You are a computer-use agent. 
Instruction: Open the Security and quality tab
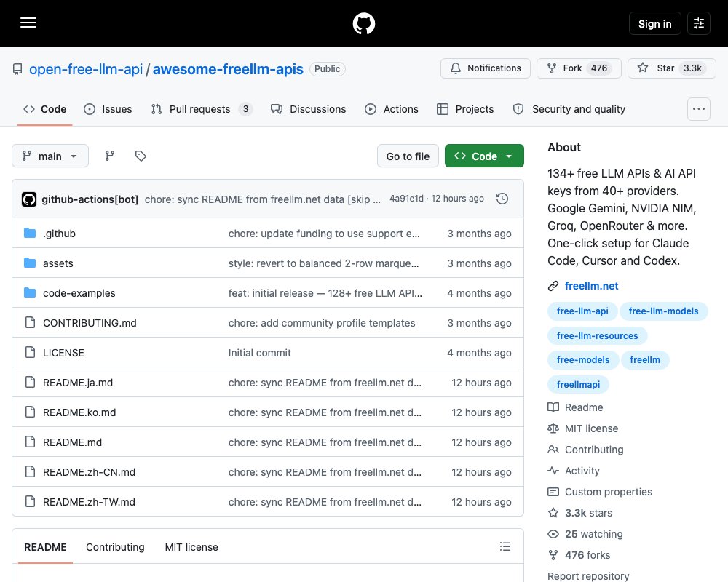point(569,109)
